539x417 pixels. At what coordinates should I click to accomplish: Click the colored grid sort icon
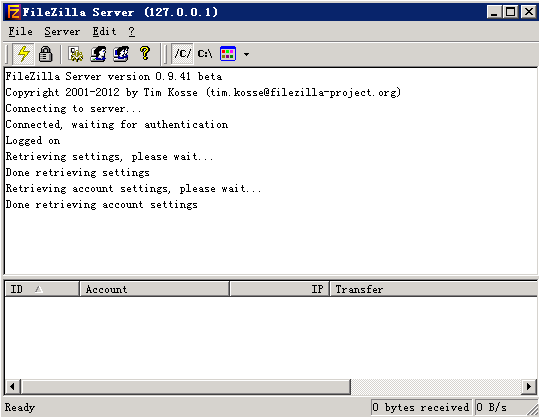click(228, 54)
